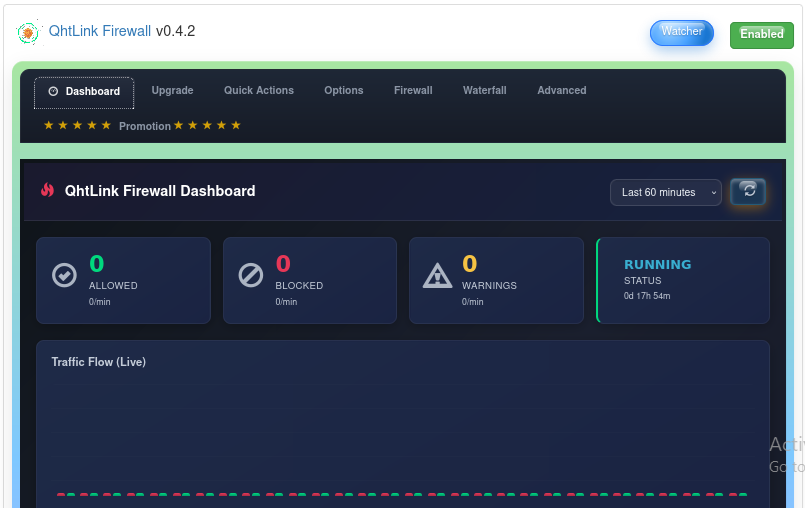Open the Upgrade tab
Viewport: 805px width, 508px height.
(x=172, y=90)
